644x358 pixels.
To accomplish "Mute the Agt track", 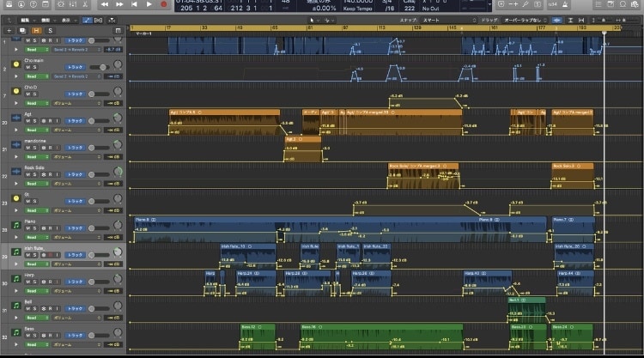I will [x=28, y=121].
